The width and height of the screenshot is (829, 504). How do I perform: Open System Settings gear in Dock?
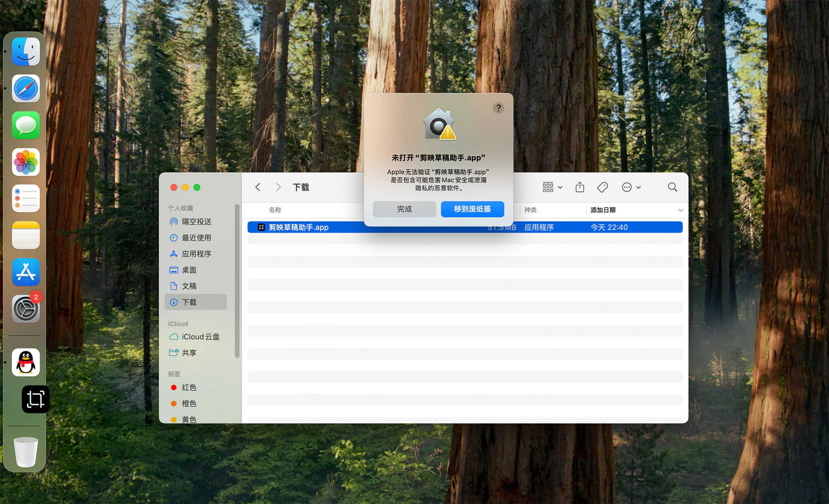[26, 309]
